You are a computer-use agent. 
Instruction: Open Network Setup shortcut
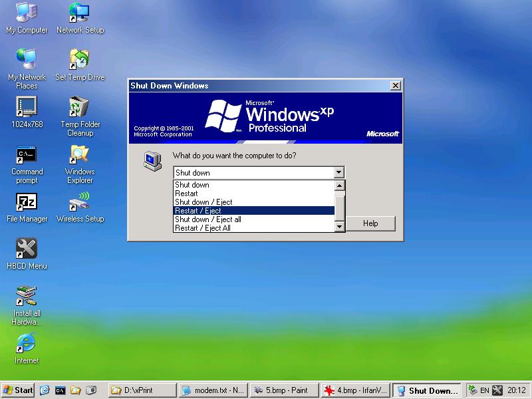click(x=80, y=18)
